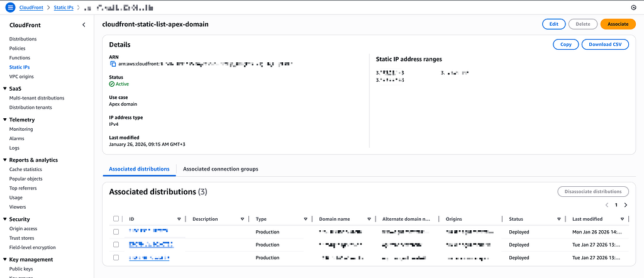The image size is (644, 278).
Task: Sort by the Last modified column
Action: tap(622, 219)
